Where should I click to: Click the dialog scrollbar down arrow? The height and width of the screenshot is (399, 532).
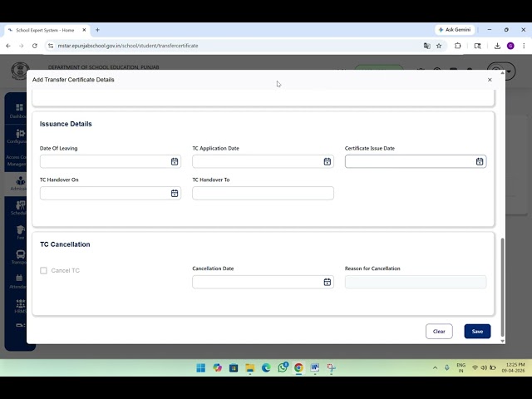click(x=502, y=341)
